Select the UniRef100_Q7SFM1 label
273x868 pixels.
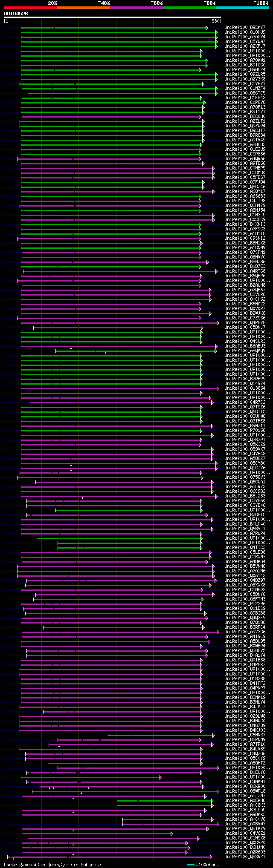click(245, 252)
